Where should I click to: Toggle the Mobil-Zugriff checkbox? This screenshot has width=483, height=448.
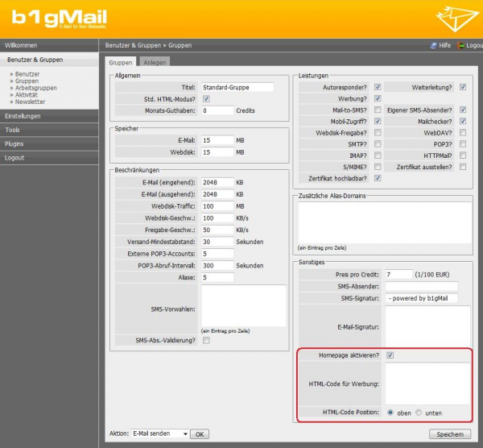click(378, 121)
